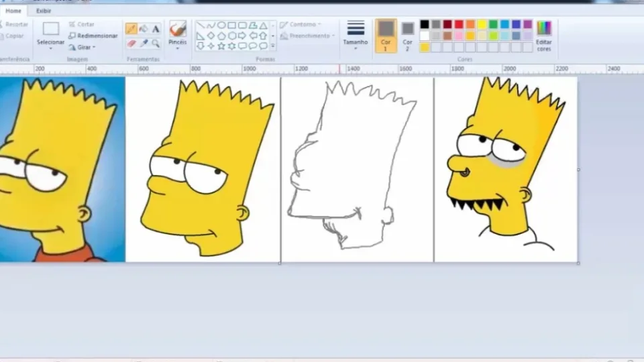Viewport: 644px width, 362px height.
Task: Choose the Triangle shape
Action: (263, 25)
